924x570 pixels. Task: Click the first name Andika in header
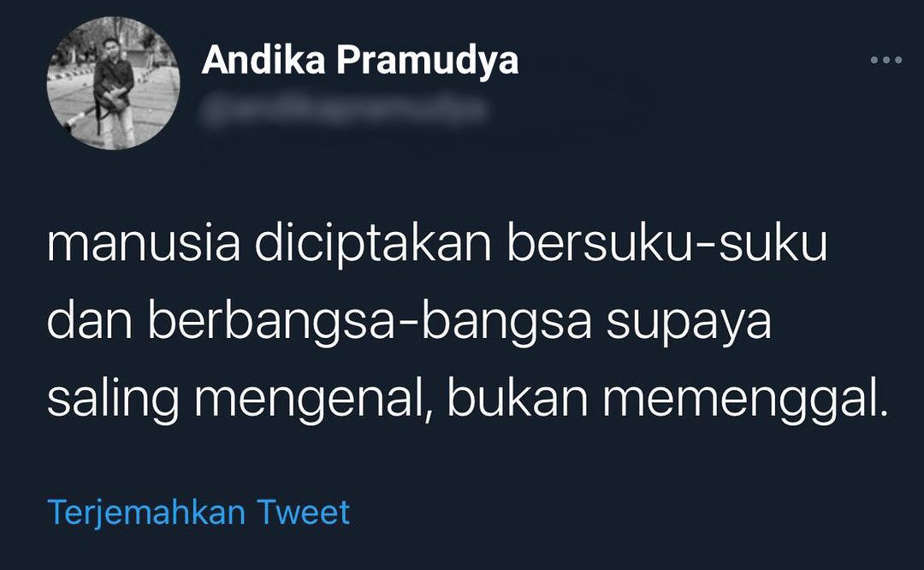tap(264, 59)
